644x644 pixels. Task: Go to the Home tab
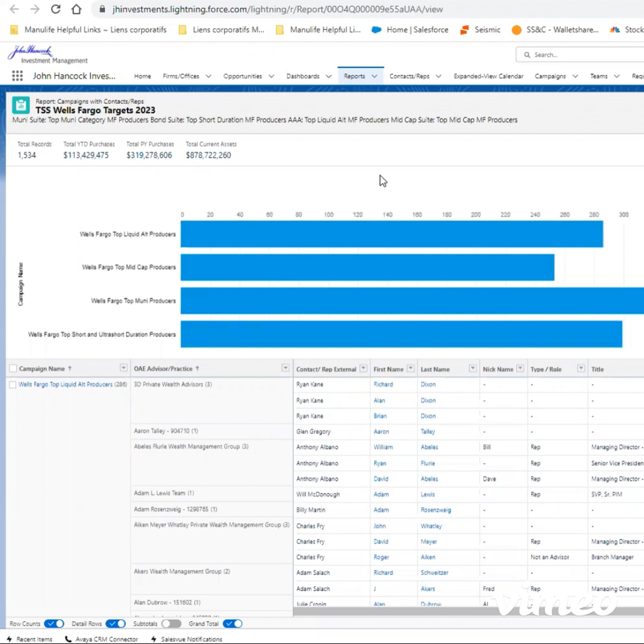coord(142,76)
